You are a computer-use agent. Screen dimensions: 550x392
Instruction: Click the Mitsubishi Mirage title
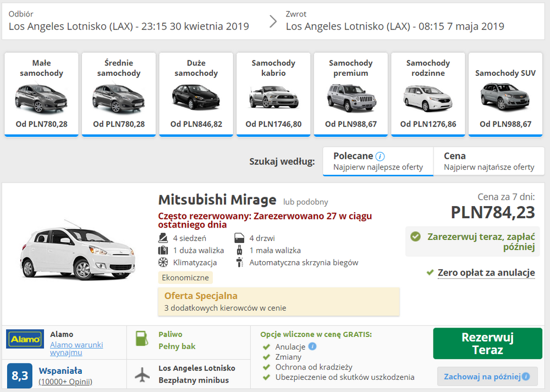pos(217,200)
